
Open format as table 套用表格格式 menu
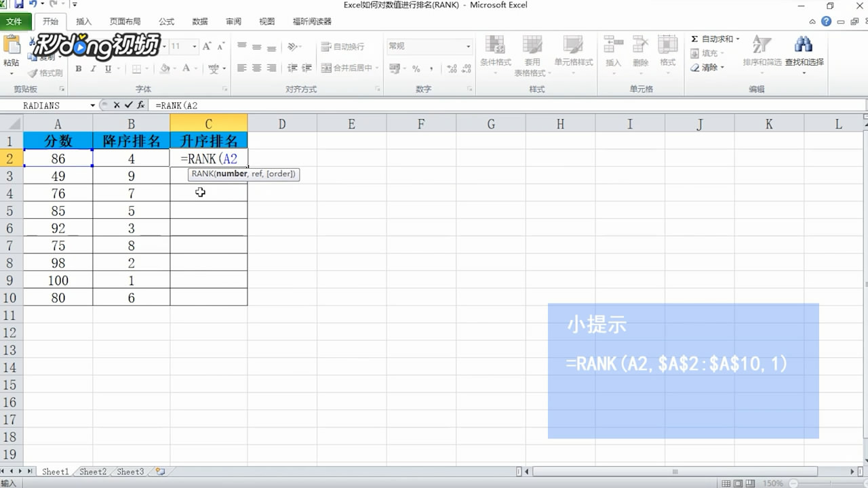coord(532,54)
